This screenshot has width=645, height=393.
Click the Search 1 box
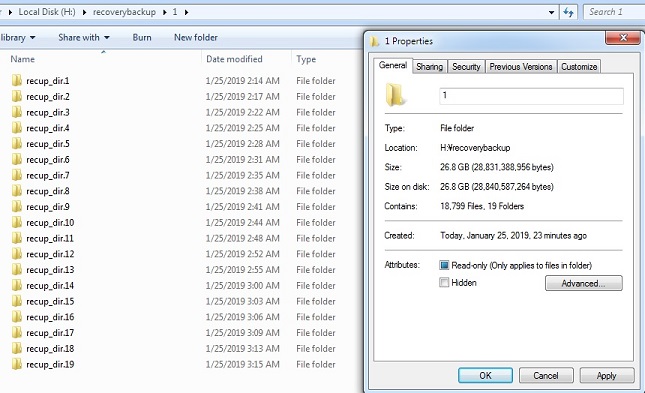614,12
